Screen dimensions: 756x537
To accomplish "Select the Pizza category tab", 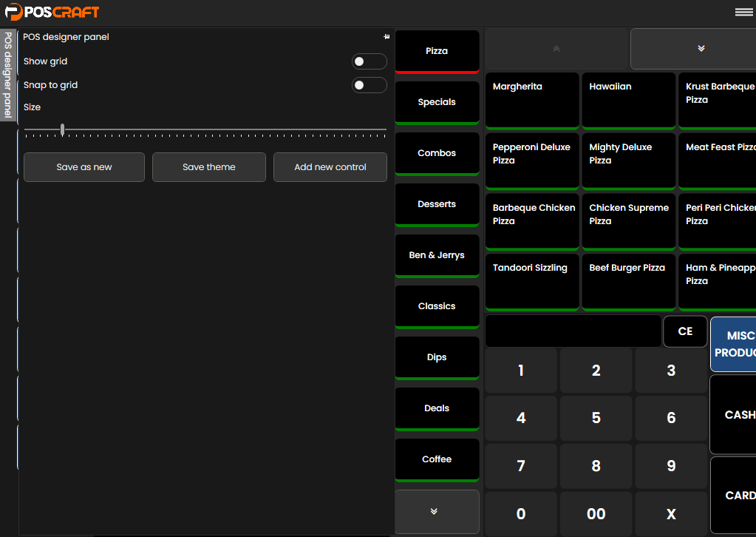I will (437, 51).
